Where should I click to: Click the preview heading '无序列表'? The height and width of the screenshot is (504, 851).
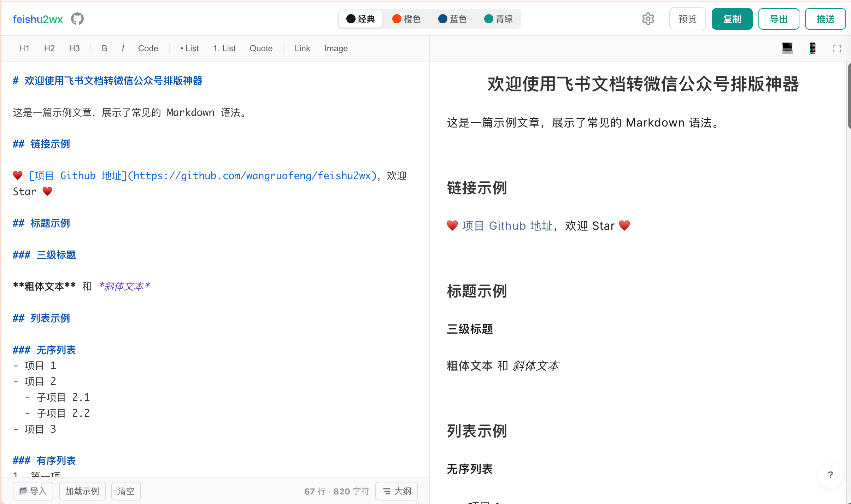pos(470,469)
